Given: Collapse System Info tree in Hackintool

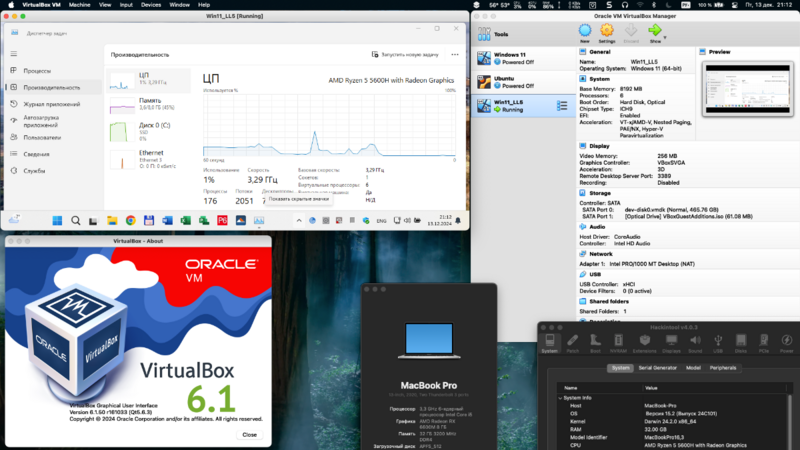Looking at the screenshot, I should tap(560, 398).
